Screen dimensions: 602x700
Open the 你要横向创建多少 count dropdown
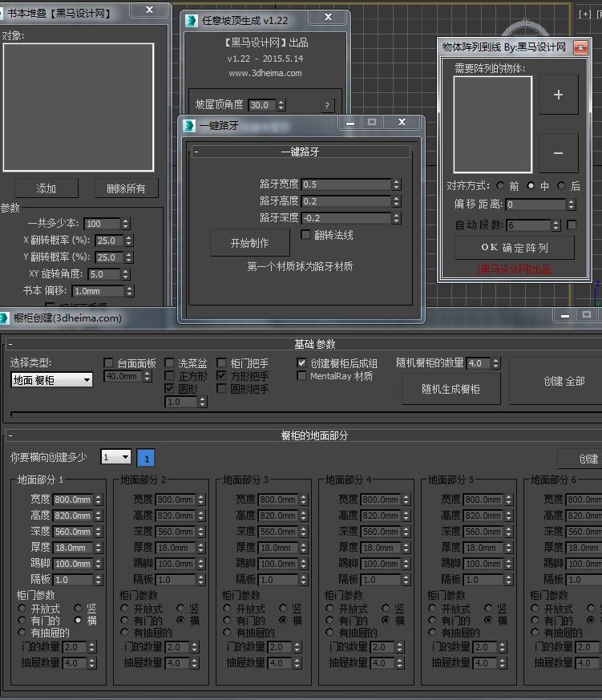coord(116,457)
